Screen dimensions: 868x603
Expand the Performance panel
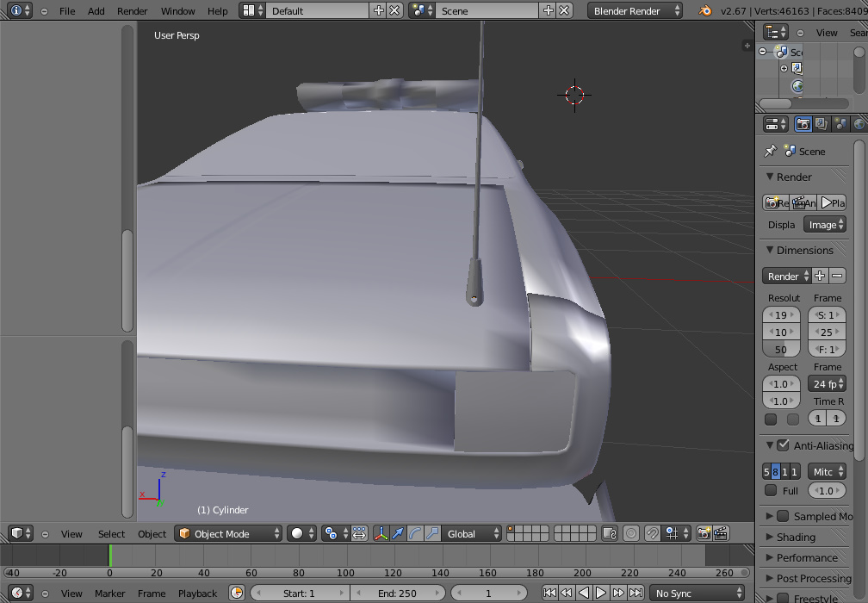tap(806, 557)
